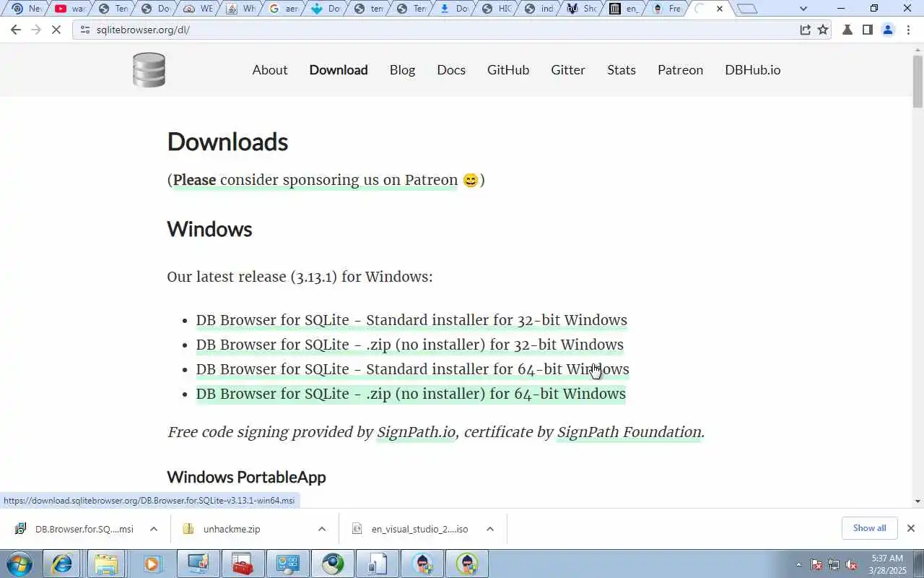Bookmark this page with the star icon

click(823, 30)
